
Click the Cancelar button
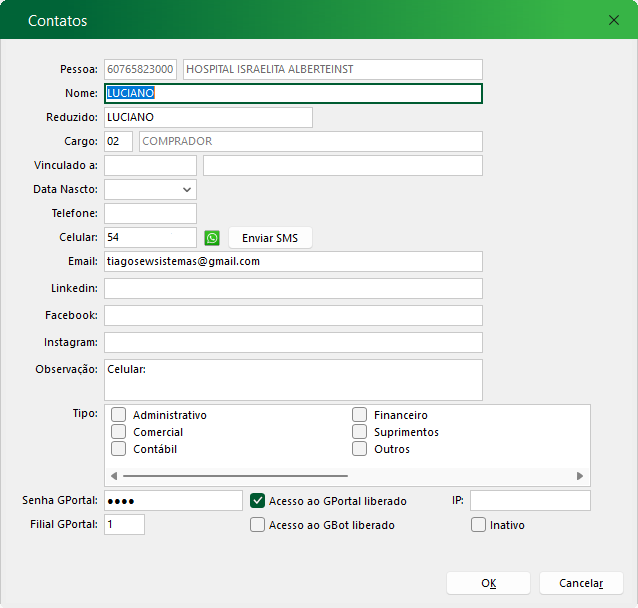click(x=581, y=583)
